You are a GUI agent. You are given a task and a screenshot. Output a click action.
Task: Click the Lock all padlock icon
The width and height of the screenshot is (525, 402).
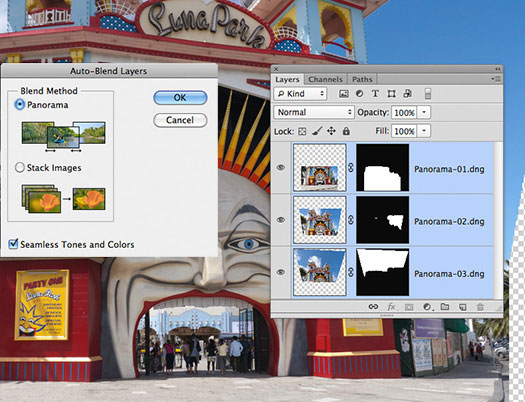(x=346, y=131)
